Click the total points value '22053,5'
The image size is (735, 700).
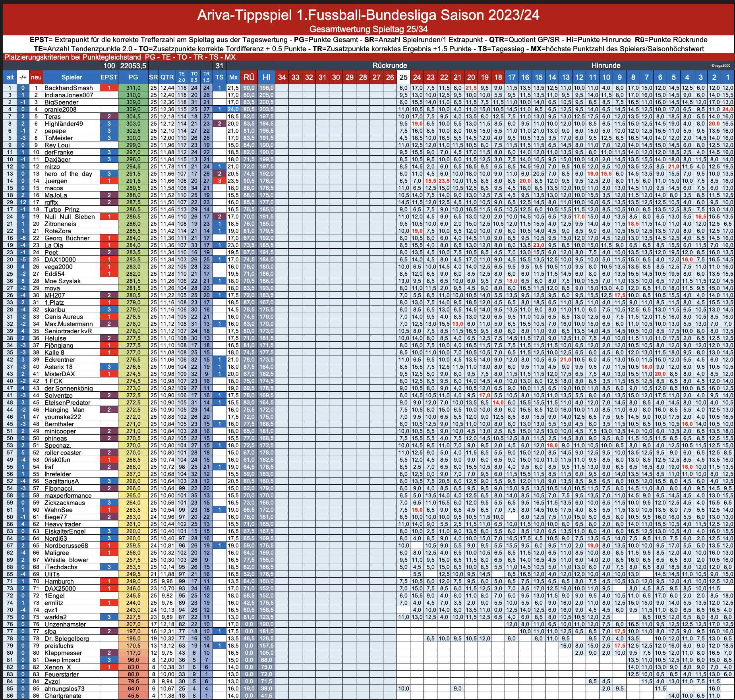point(133,66)
